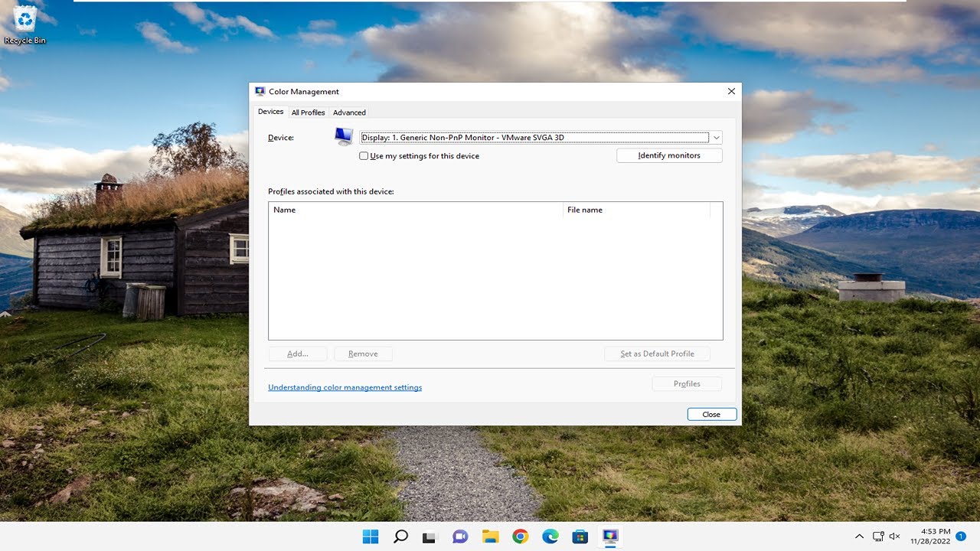This screenshot has width=980, height=551.
Task: Launch Microsoft Edge from the taskbar
Action: pos(550,536)
